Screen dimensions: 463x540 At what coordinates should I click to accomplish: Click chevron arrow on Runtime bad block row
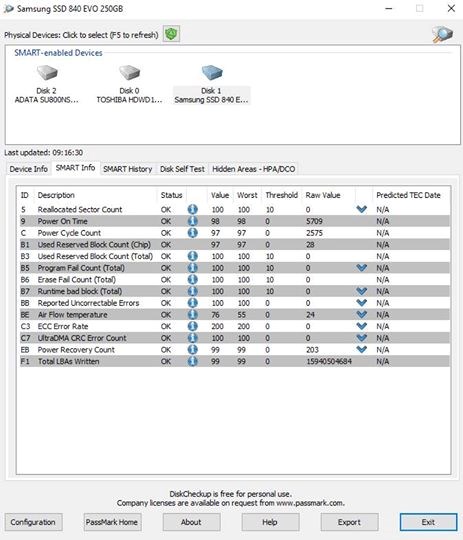tap(361, 291)
